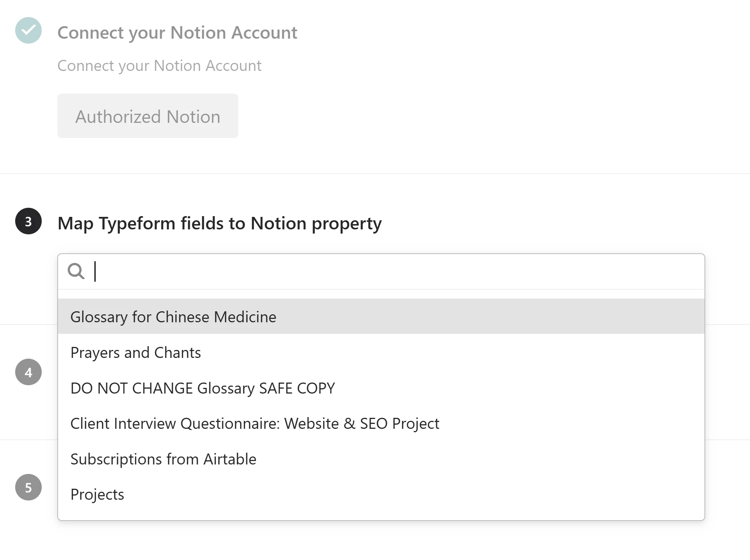This screenshot has width=750, height=560.
Task: Click the Connect your Notion Account heading
Action: pos(177,33)
